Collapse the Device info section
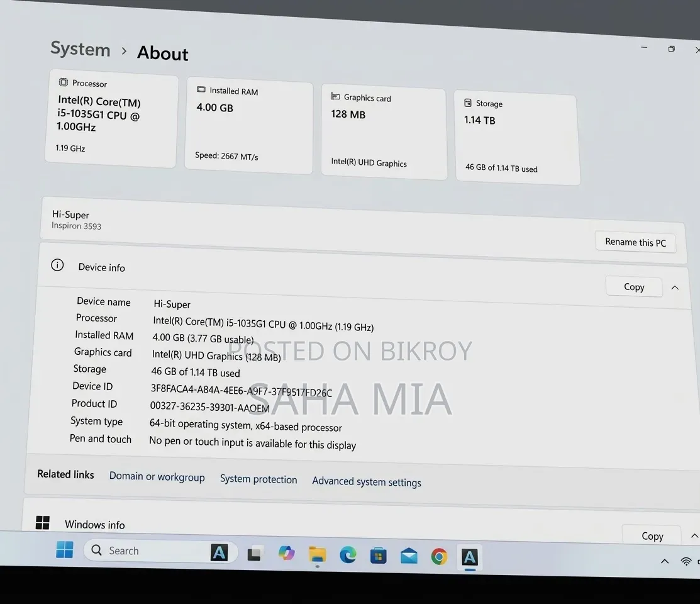 [675, 288]
